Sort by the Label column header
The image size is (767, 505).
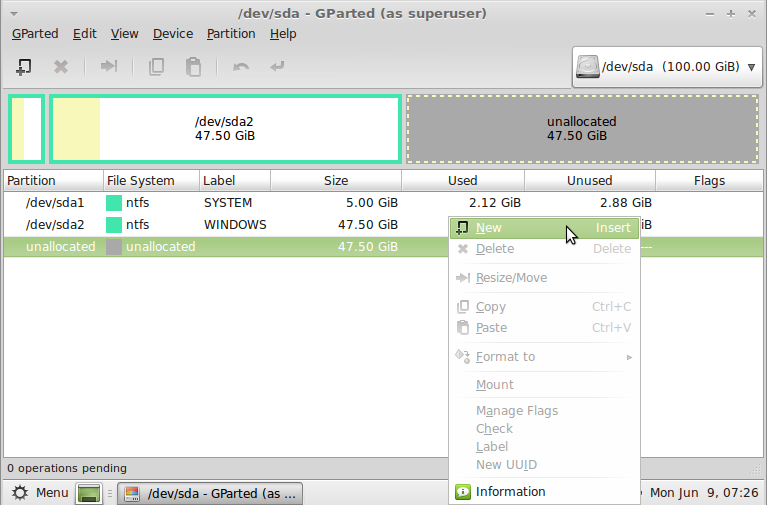pyautogui.click(x=235, y=181)
